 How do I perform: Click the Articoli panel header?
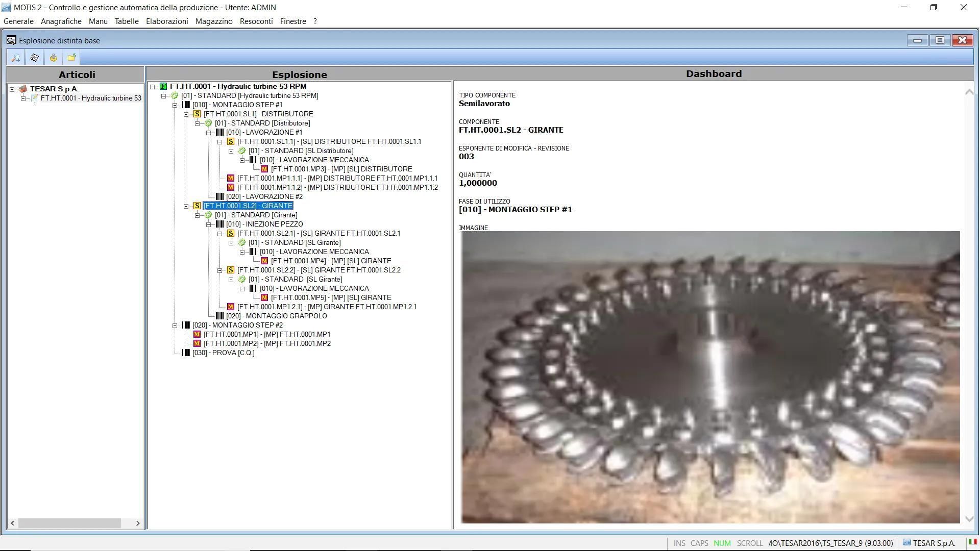[76, 74]
